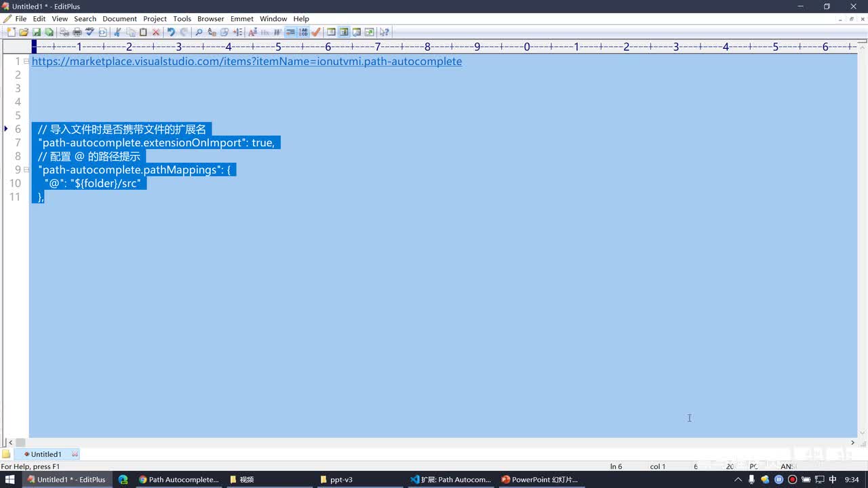Screen dimensions: 868x488
Task: Click the font settings icon
Action: click(252, 32)
